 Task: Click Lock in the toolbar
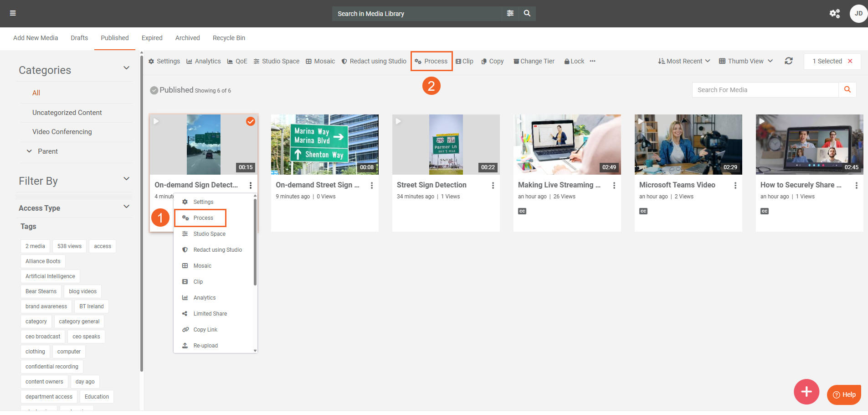coord(574,61)
